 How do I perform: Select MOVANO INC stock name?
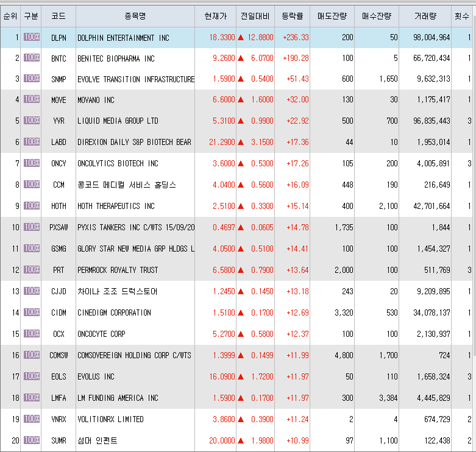pos(96,100)
